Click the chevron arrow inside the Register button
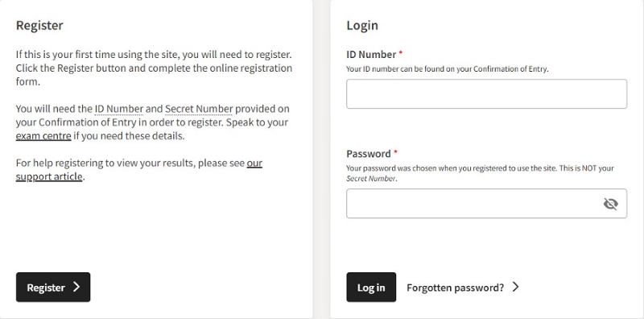 (76, 287)
